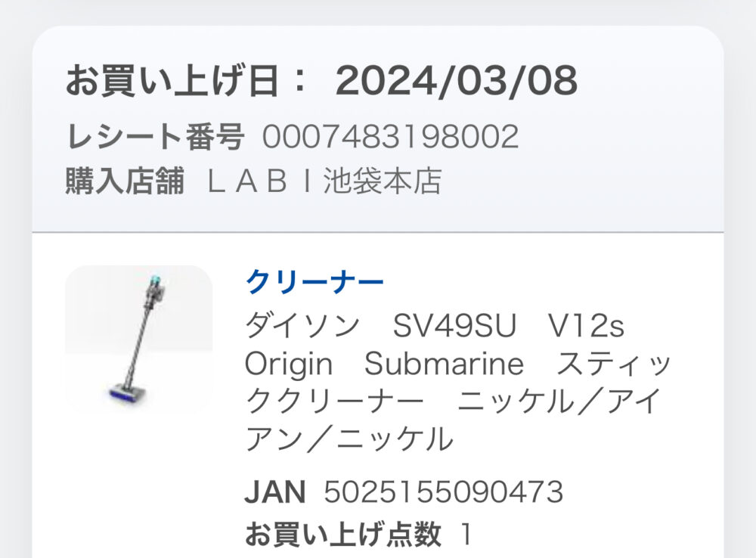Click the Origin Submarine text line
756x558 pixels.
pyautogui.click(x=384, y=364)
